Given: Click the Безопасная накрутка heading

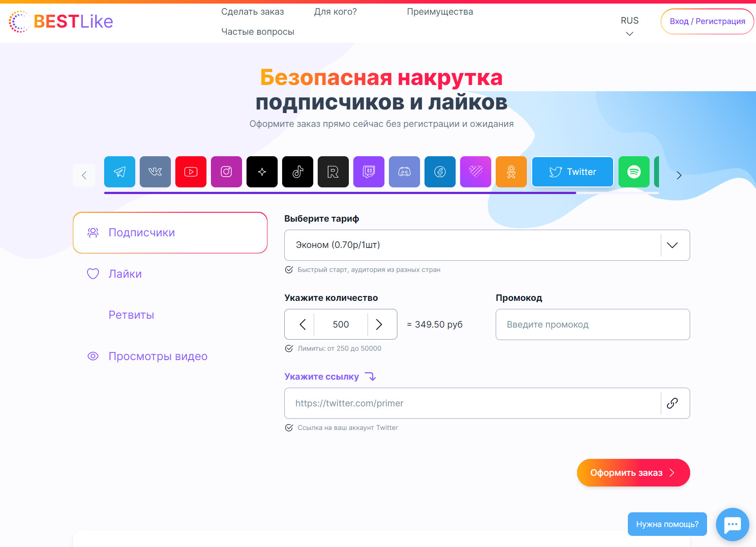Looking at the screenshot, I should (x=381, y=77).
